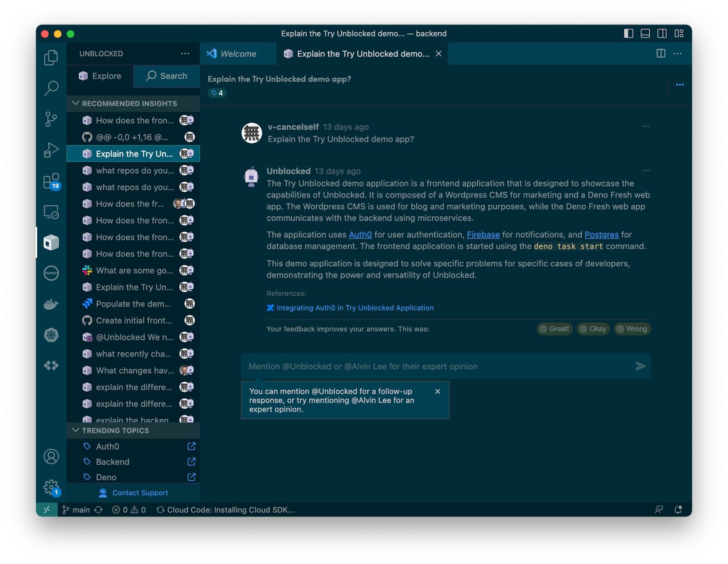
Task: Open notifications bell in status bar
Action: (678, 510)
